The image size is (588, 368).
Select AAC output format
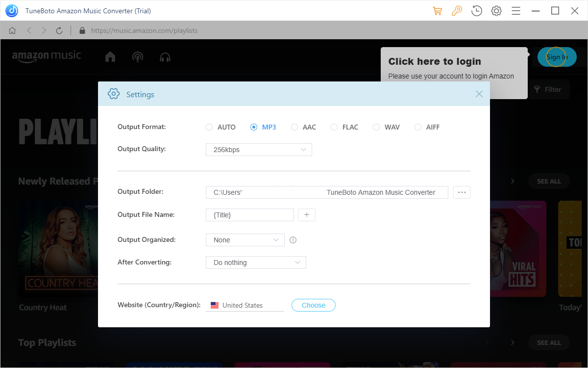(x=304, y=127)
